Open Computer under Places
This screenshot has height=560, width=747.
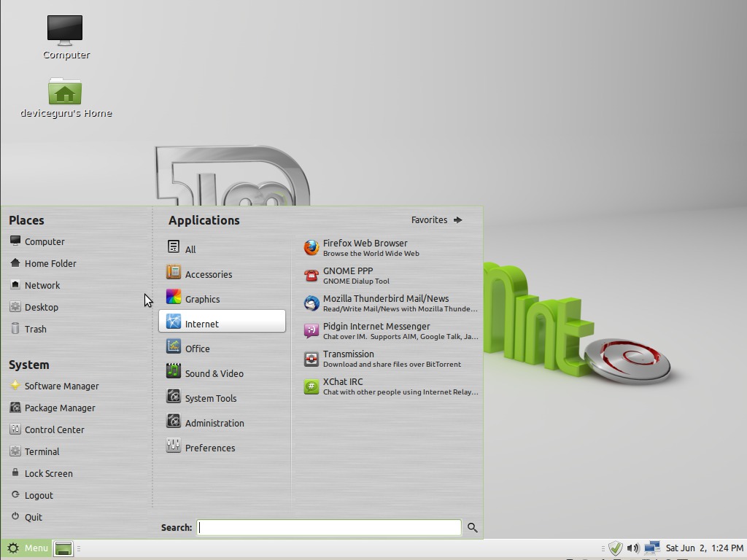(37, 241)
